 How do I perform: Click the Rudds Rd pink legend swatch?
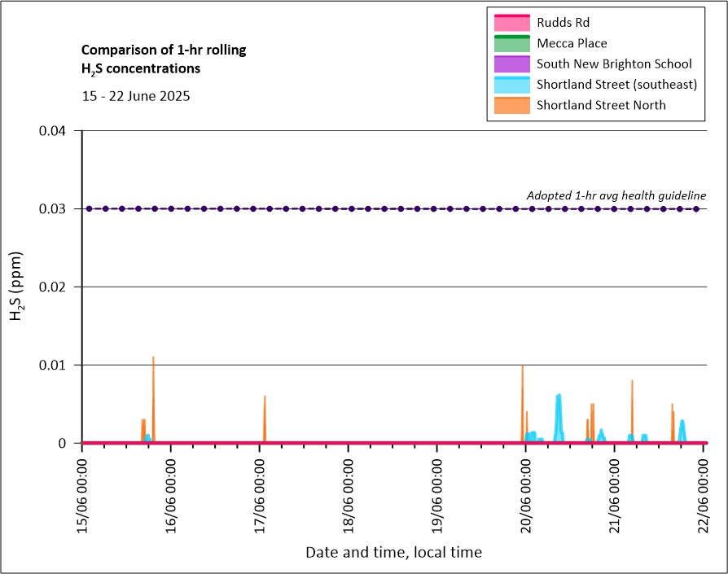coord(511,23)
